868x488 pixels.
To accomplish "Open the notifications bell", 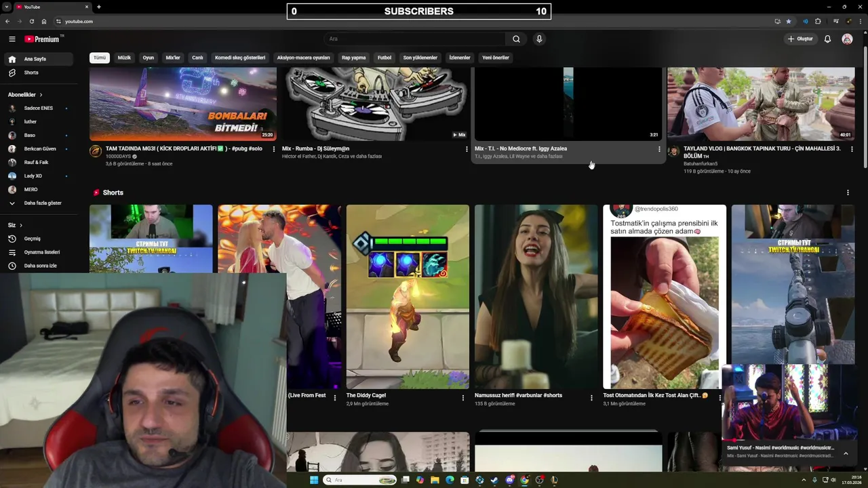I will click(x=827, y=39).
